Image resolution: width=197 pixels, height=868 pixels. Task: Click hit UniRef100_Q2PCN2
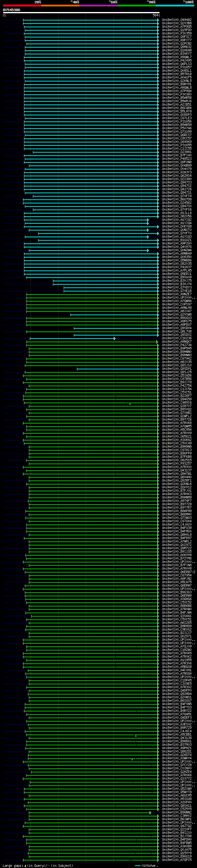pyautogui.click(x=176, y=43)
